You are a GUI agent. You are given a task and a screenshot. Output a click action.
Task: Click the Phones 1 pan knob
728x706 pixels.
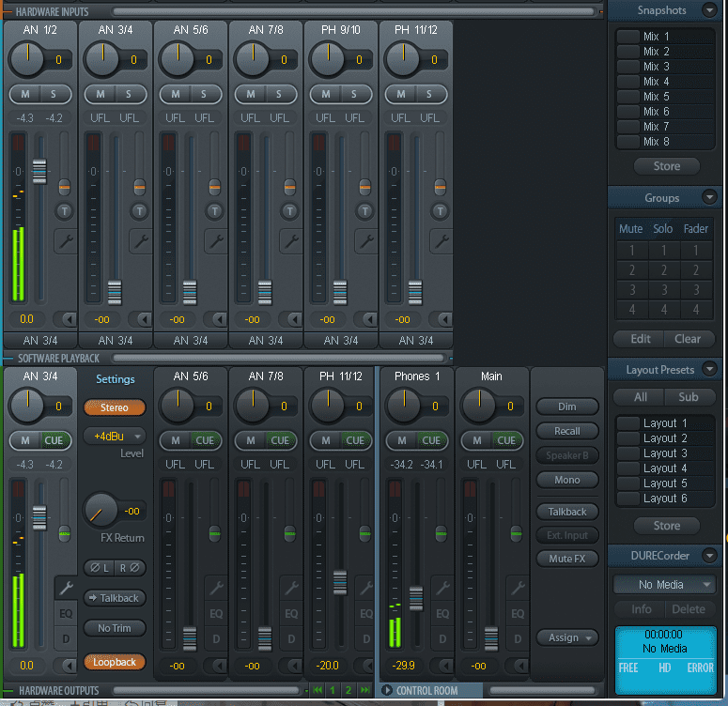404,406
